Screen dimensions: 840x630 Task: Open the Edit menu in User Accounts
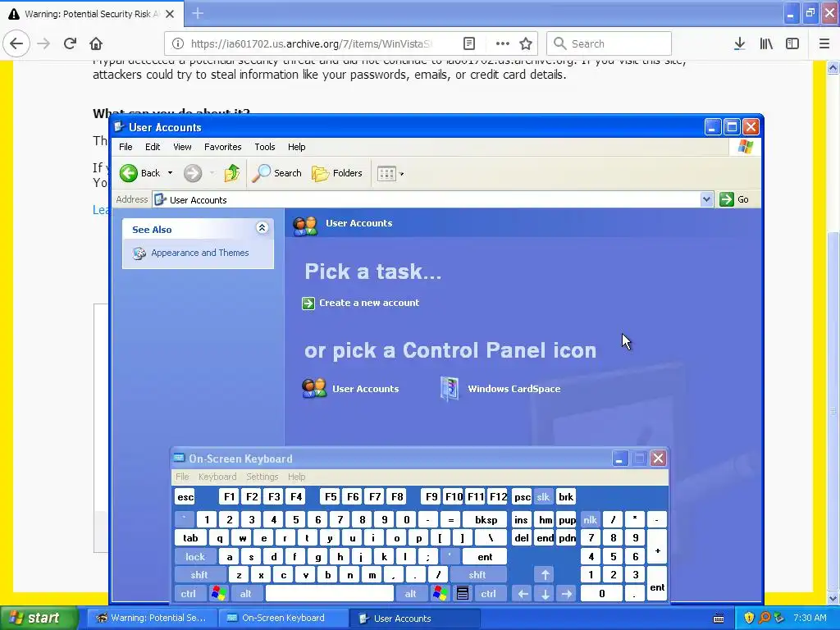pos(153,147)
